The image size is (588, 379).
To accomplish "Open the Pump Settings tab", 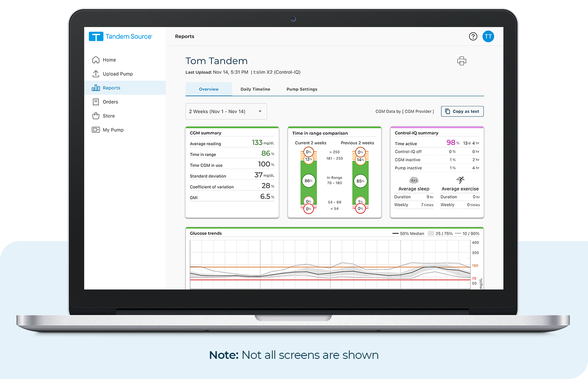I will pyautogui.click(x=302, y=89).
